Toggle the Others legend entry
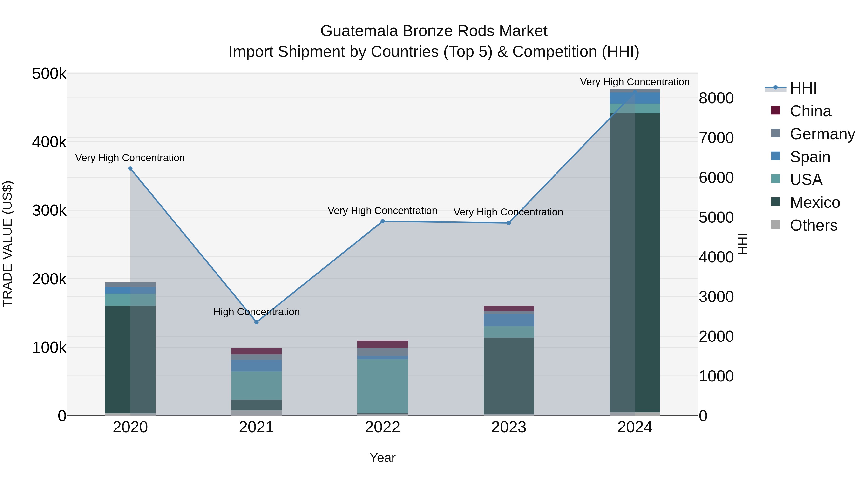This screenshot has height=488, width=868. click(804, 225)
